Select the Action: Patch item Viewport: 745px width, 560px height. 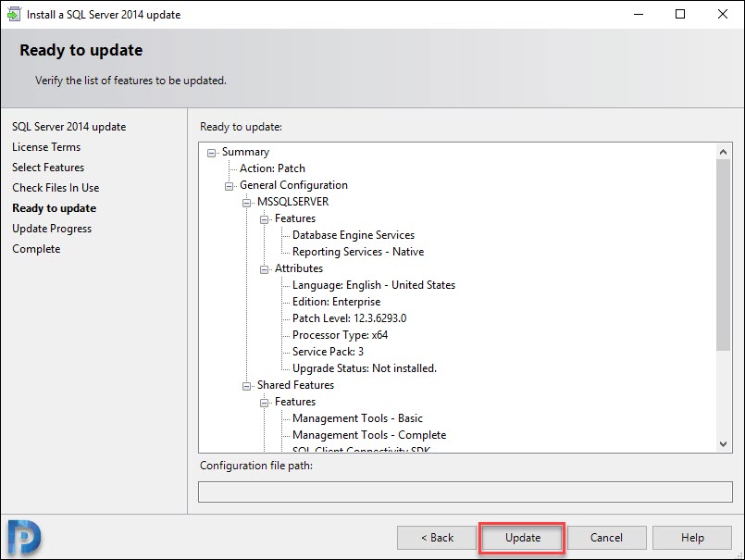point(272,168)
